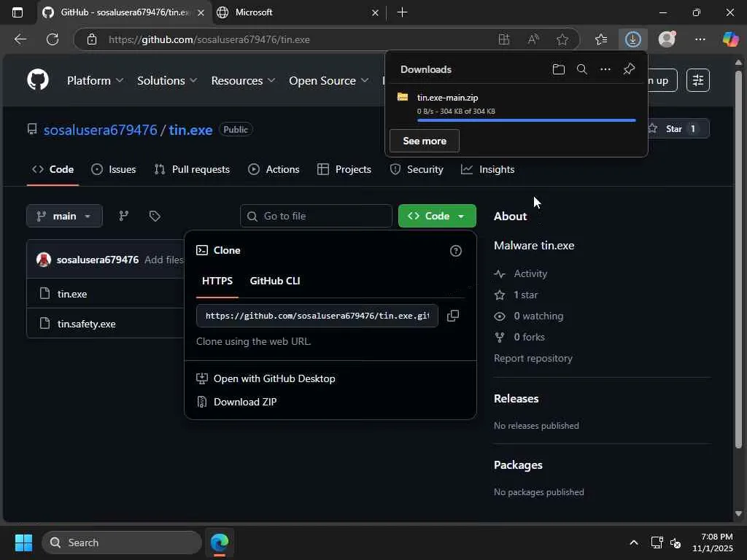
Task: Open the sosalusera679476 owner link
Action: [x=101, y=130]
